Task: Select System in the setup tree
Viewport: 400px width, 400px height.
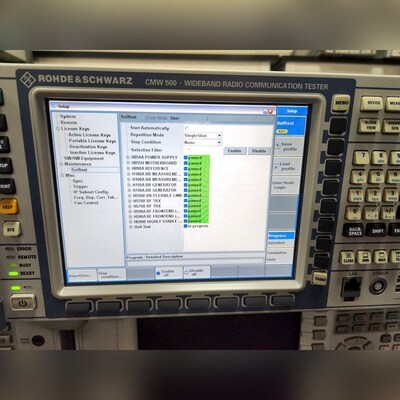Action: pos(68,116)
